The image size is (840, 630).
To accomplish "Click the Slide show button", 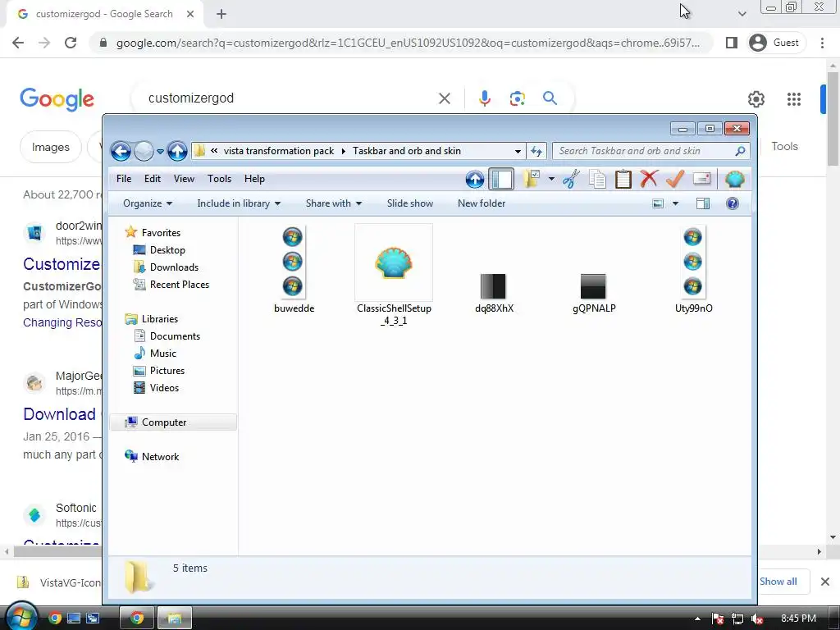I will click(x=410, y=203).
